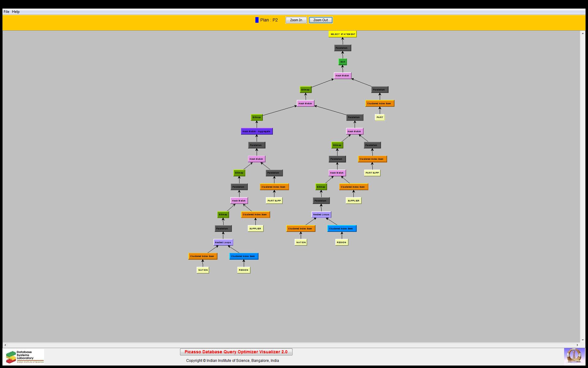The width and height of the screenshot is (588, 368).
Task: Select the Bitmap node under top Hash Match
Action: [305, 90]
